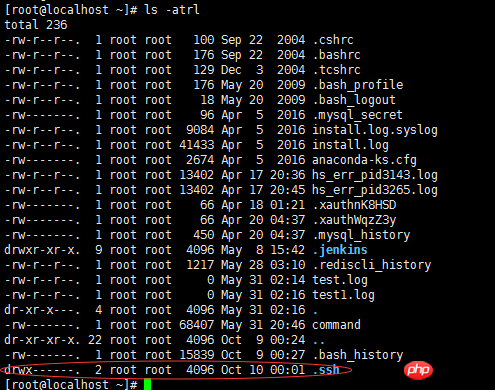The image size is (495, 390).
Task: Click the .mysql_history file name
Action: [x=361, y=235]
